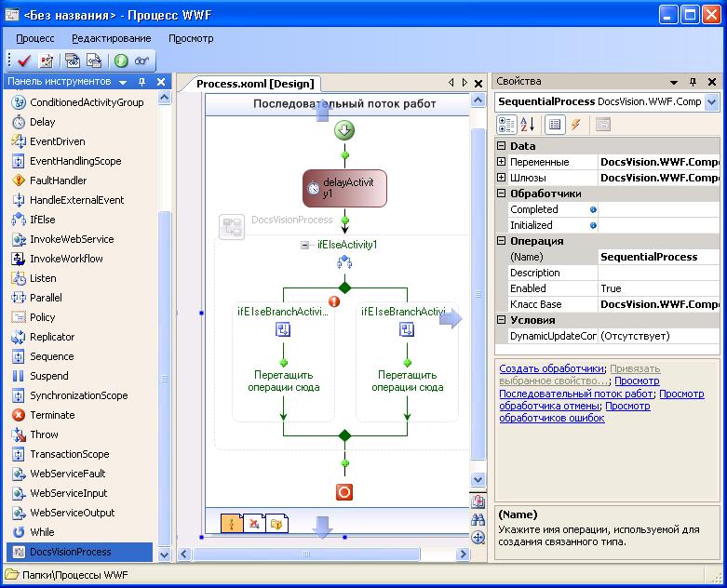
Task: Switch to sequential workflow view icon
Action: click(232, 524)
